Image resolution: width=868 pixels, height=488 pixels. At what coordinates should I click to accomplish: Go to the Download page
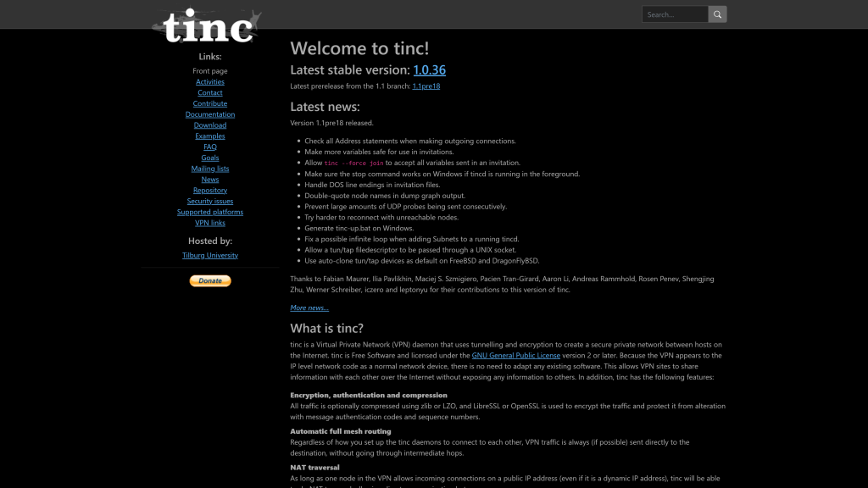pyautogui.click(x=210, y=125)
